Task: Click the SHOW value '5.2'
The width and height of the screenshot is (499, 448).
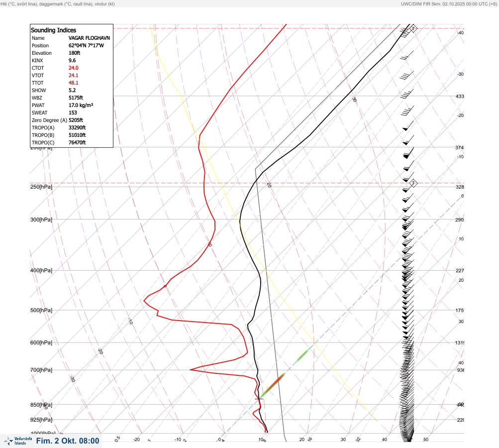Action: pyautogui.click(x=72, y=91)
